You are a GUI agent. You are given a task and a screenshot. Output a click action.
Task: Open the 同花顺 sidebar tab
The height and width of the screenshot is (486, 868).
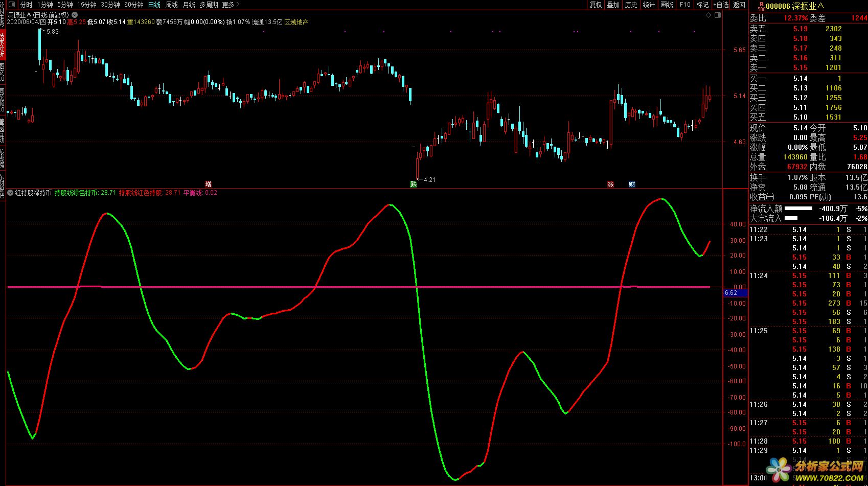pyautogui.click(x=3, y=100)
